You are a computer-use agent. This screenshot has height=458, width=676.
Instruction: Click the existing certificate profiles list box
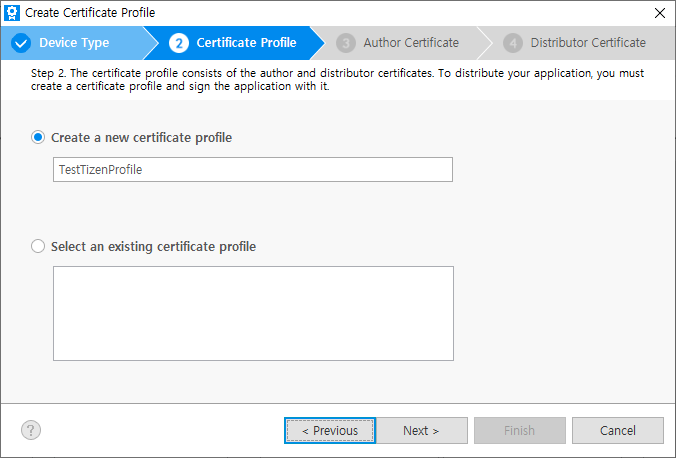click(254, 314)
